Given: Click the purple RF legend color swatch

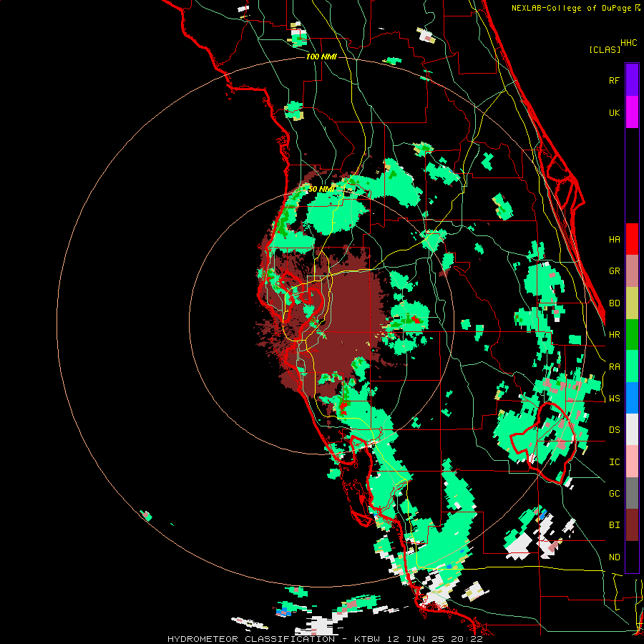Looking at the screenshot, I should [x=632, y=79].
